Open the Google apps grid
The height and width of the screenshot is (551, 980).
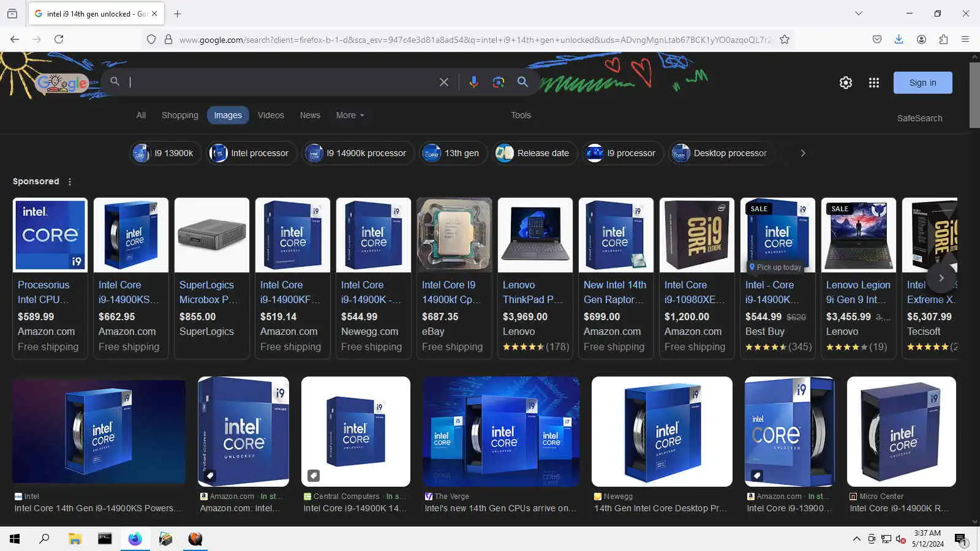pos(874,83)
